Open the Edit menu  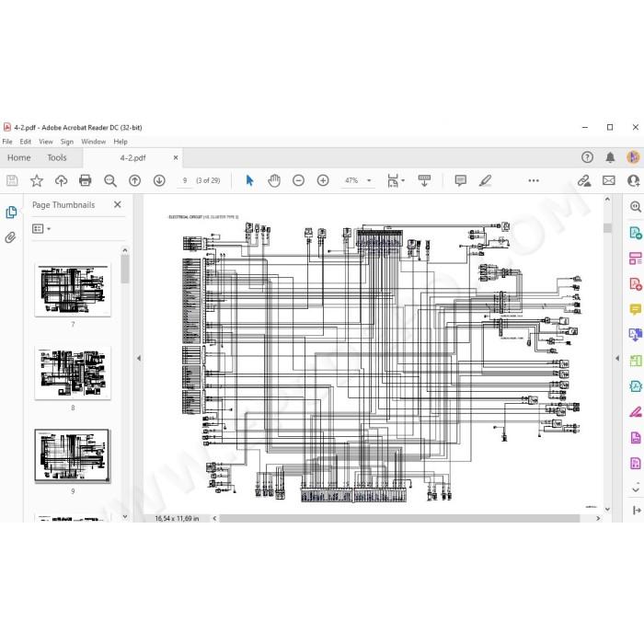[26, 142]
